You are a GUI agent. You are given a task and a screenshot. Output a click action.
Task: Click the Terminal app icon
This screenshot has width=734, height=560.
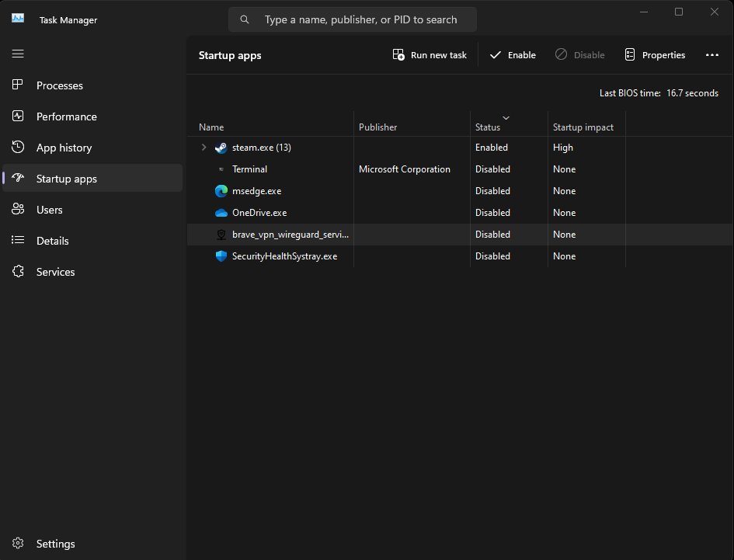click(221, 169)
